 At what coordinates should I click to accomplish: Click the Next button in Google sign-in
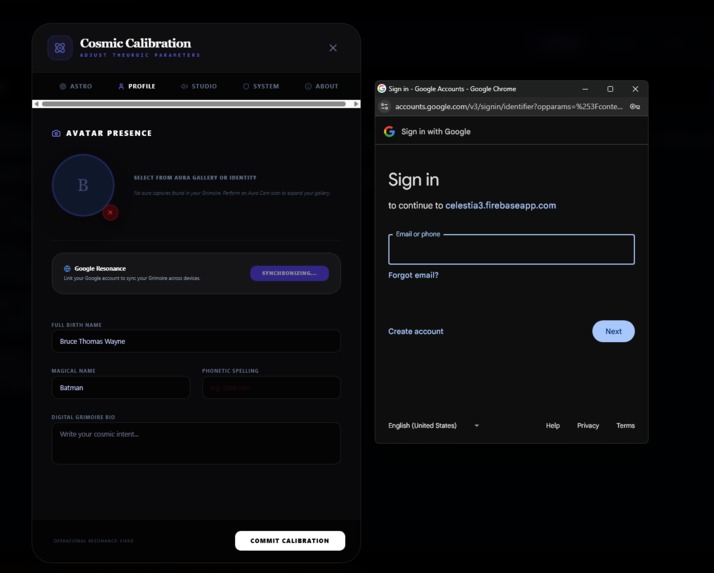(613, 331)
